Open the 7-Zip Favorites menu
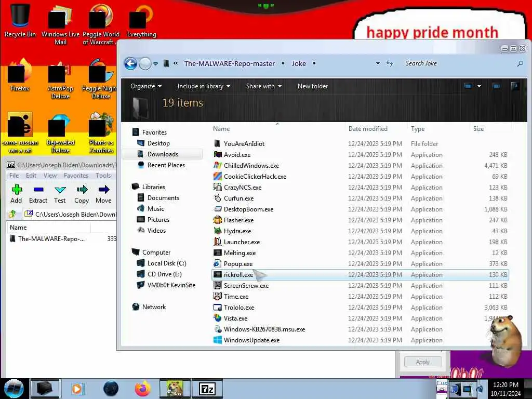 coord(76,176)
